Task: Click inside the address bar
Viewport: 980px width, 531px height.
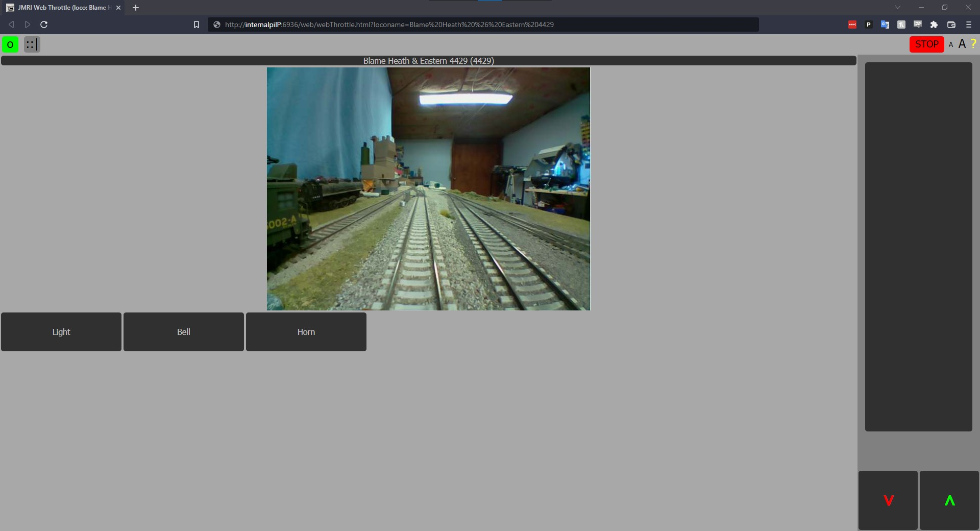Action: tap(459, 24)
